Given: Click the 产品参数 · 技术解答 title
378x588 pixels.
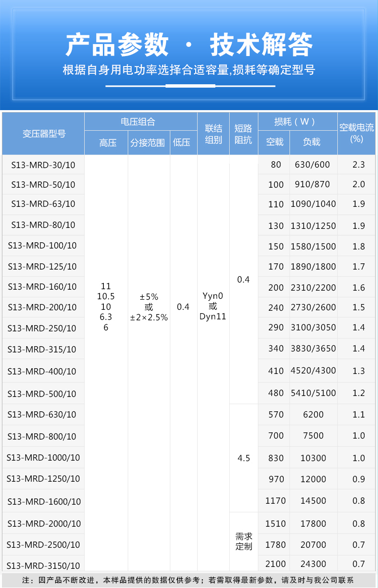Looking at the screenshot, I should tap(189, 45).
